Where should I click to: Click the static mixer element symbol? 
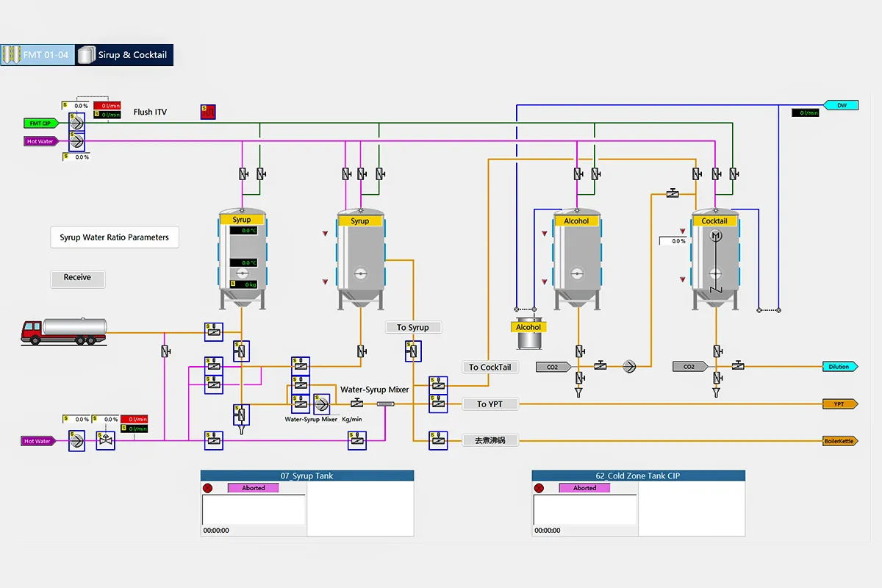(386, 404)
